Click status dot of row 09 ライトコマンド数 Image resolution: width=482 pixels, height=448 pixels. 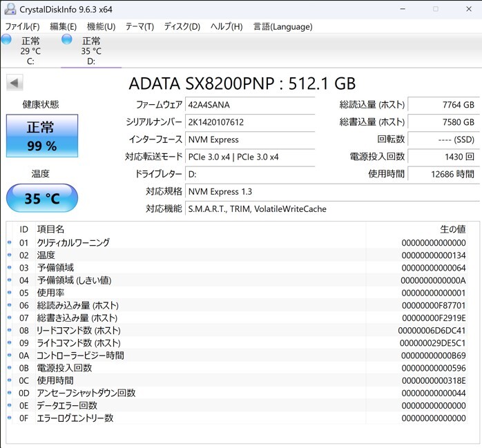(x=9, y=342)
